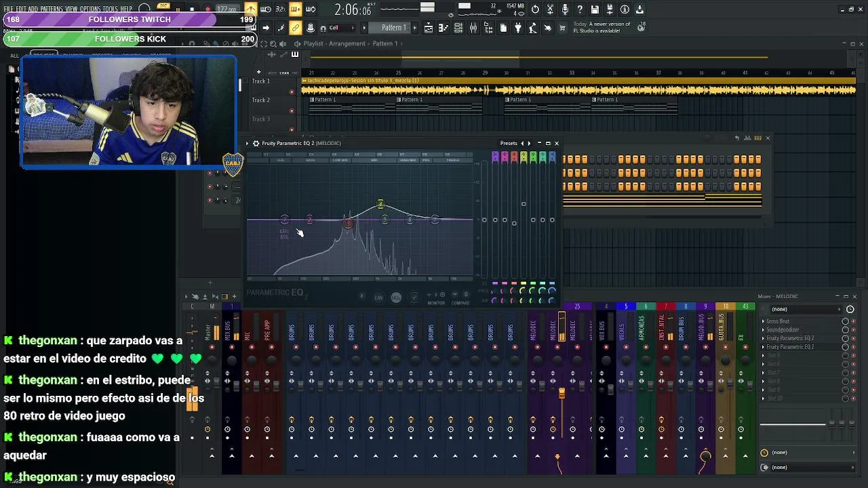Toggle the link typing keyboard chain icon
This screenshot has width=868, height=488.
tap(296, 28)
